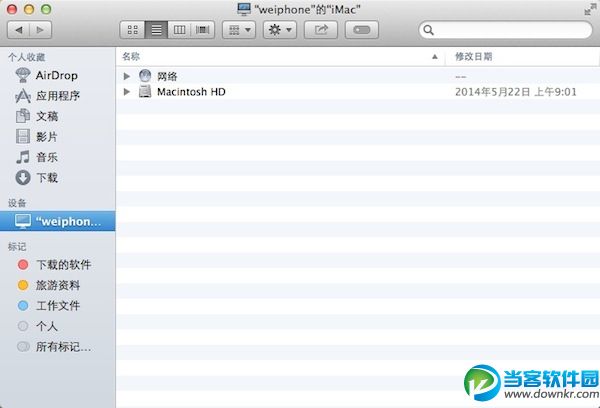Click the 设备 sidebar heading
The image size is (600, 408).
[x=17, y=203]
